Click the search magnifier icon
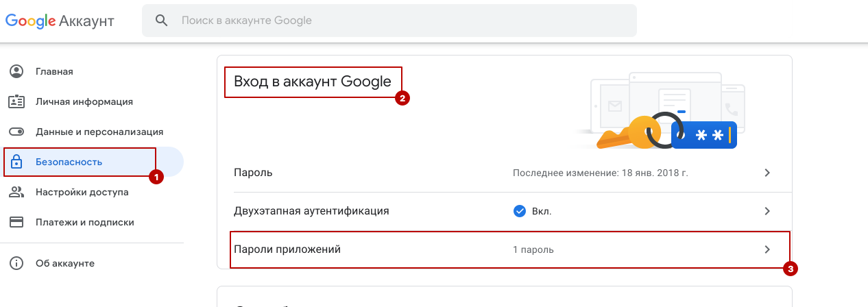This screenshot has width=868, height=307. pos(161,21)
